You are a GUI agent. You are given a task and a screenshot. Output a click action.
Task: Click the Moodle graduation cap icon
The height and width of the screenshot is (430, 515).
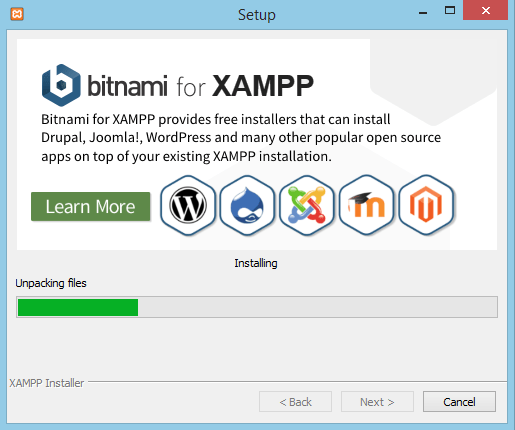pos(366,205)
